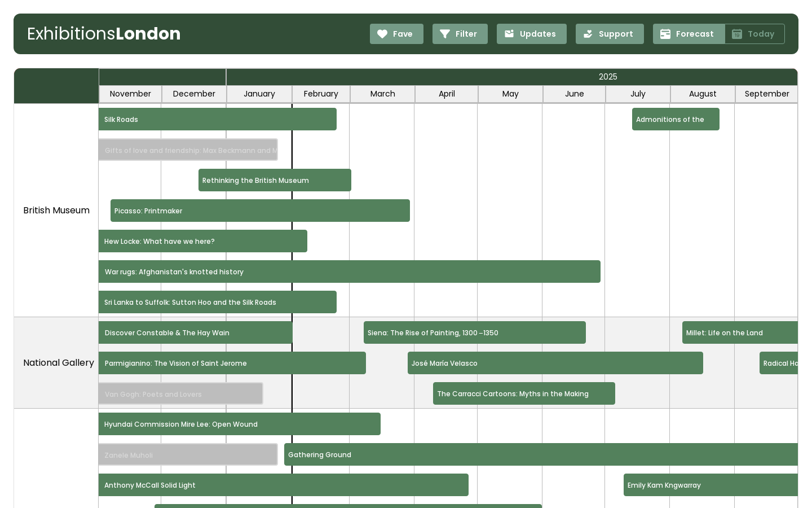Open the Radical Ha… exhibition bar

779,363
